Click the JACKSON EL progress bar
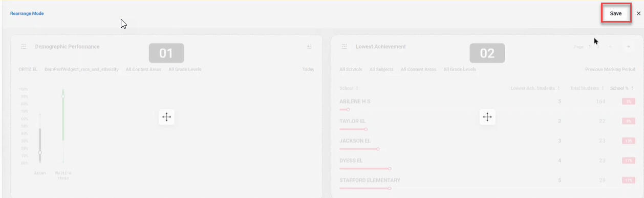644x198 pixels. point(359,149)
